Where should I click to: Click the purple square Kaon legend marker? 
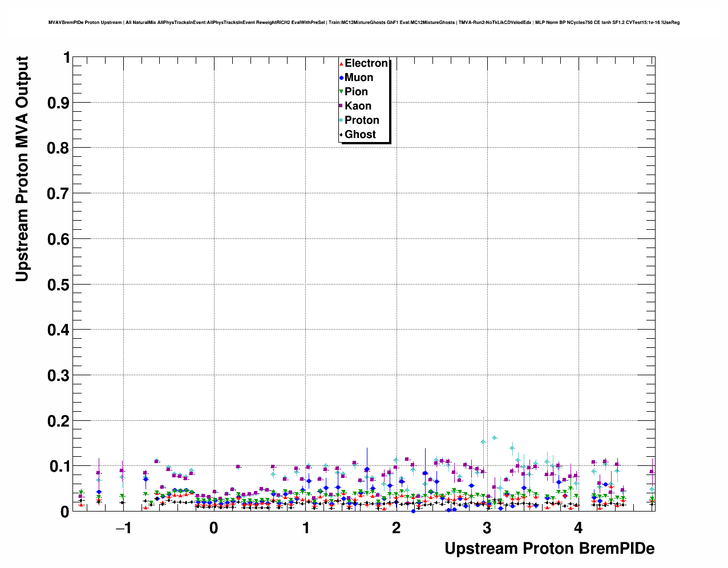point(341,106)
